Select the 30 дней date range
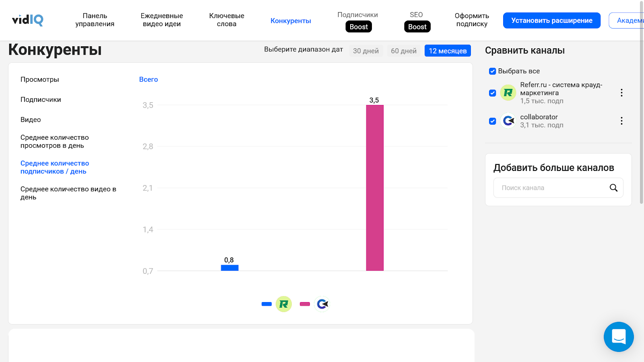The width and height of the screenshot is (644, 362). point(365,51)
